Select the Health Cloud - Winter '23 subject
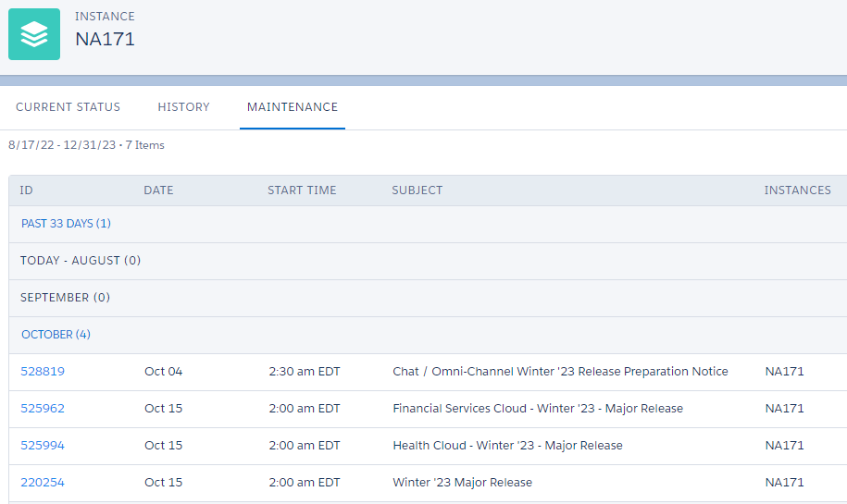 tap(507, 445)
